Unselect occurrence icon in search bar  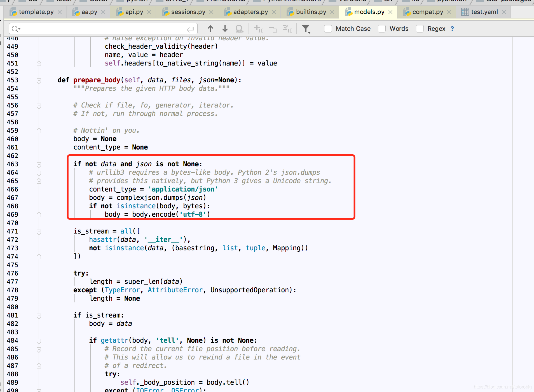(273, 29)
